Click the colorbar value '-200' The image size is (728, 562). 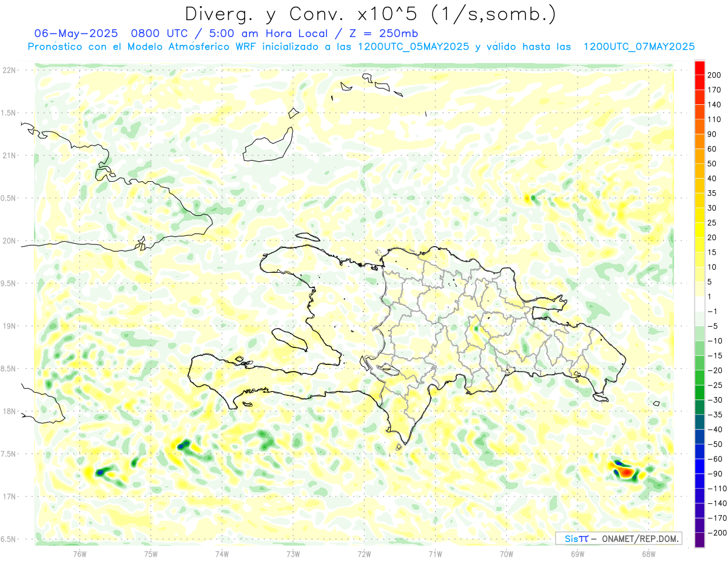click(x=718, y=533)
